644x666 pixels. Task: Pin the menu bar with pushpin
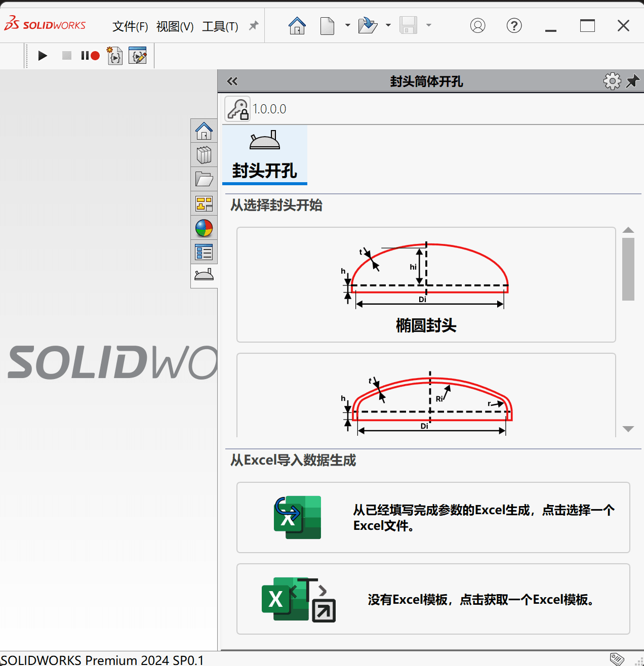tap(254, 25)
